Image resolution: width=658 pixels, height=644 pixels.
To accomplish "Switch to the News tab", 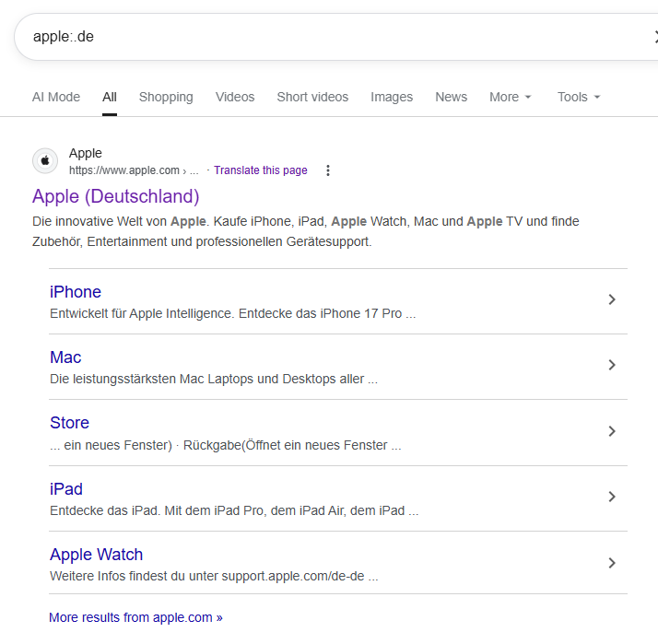I will pyautogui.click(x=452, y=97).
